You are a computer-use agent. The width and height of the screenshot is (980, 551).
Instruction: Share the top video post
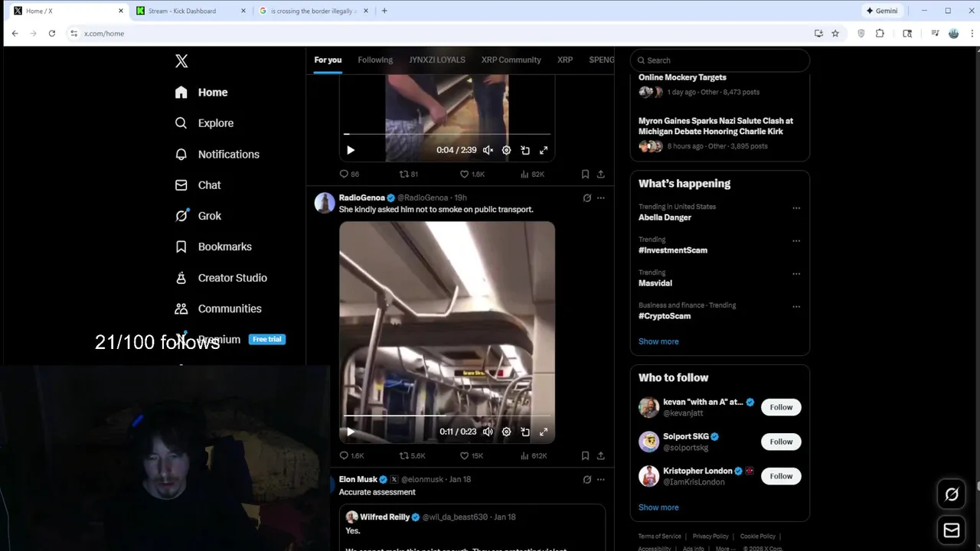coord(601,174)
